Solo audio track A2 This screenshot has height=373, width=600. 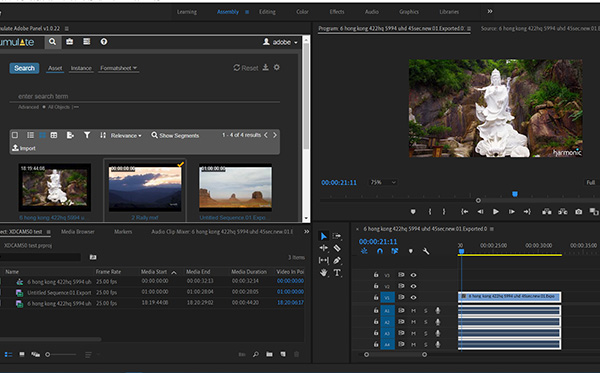click(x=426, y=322)
